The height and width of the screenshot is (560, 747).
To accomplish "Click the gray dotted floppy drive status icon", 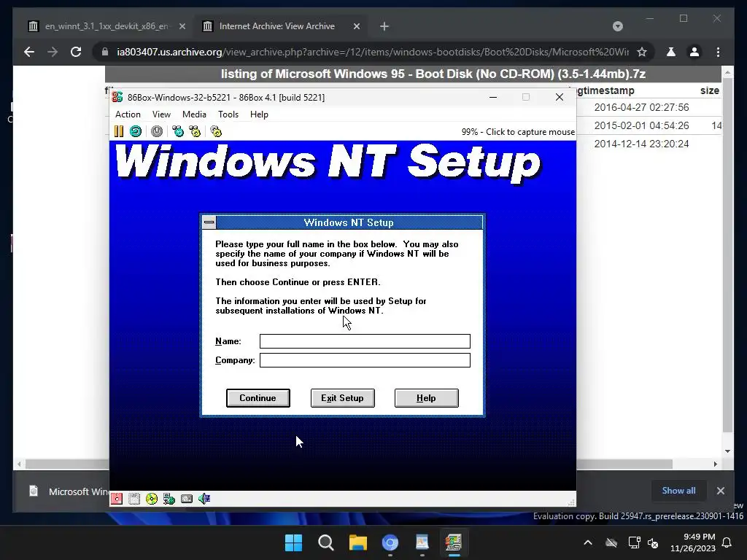I will pos(134,499).
